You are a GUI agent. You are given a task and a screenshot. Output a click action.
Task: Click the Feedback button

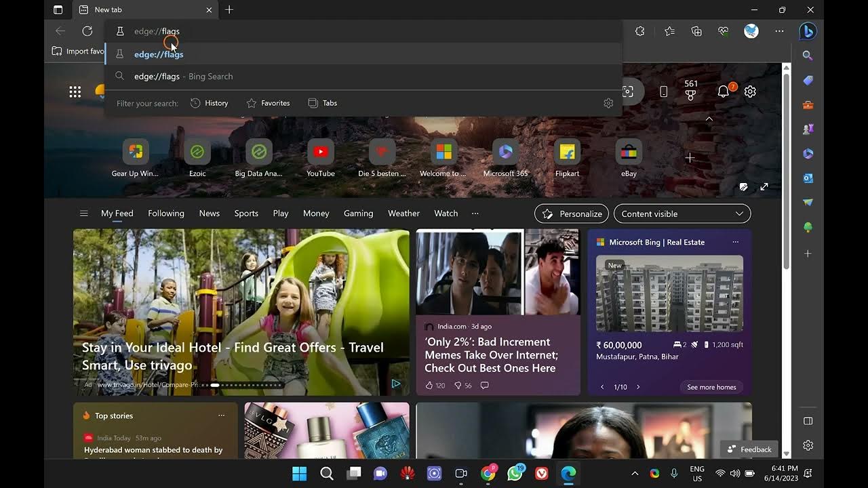click(749, 449)
